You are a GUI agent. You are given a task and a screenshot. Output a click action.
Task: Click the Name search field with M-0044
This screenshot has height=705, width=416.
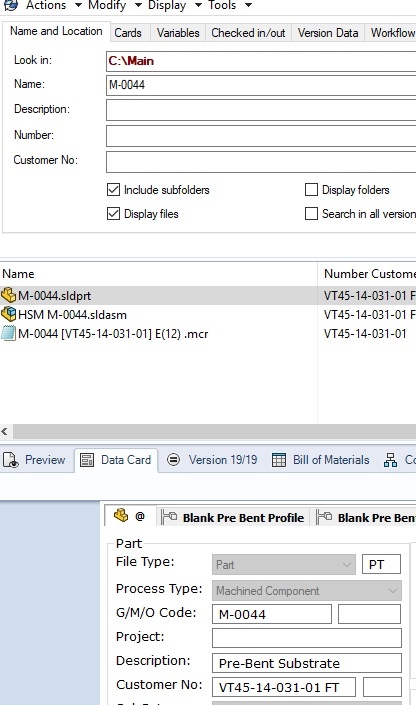[x=261, y=85]
